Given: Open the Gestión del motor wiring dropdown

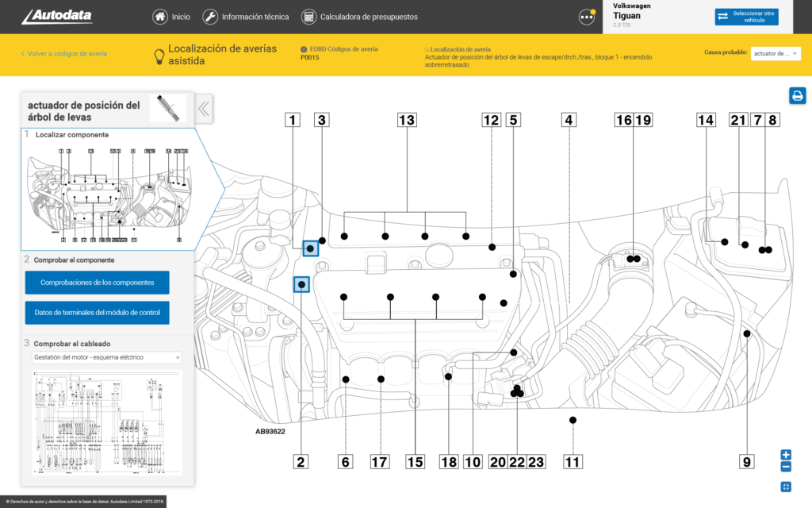Looking at the screenshot, I should click(106, 358).
